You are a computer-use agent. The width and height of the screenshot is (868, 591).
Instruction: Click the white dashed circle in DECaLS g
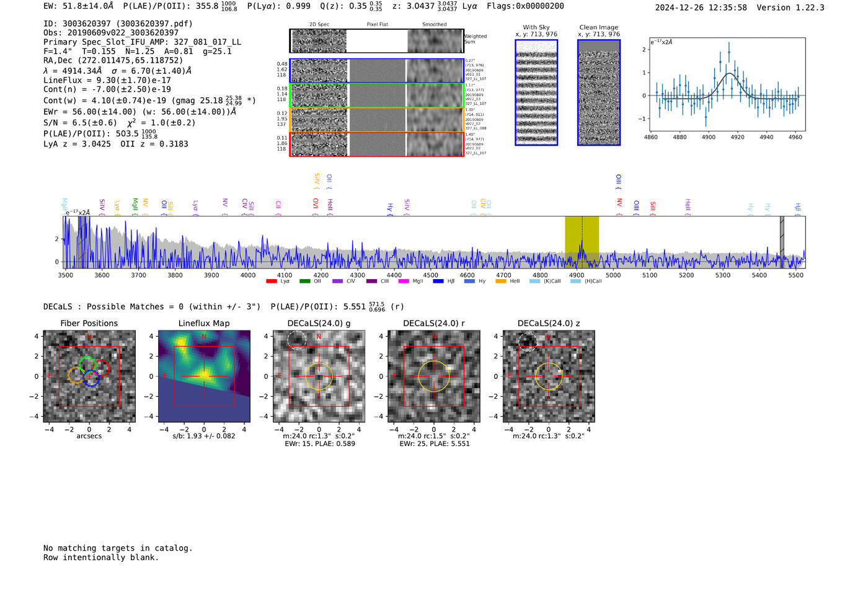[x=297, y=340]
